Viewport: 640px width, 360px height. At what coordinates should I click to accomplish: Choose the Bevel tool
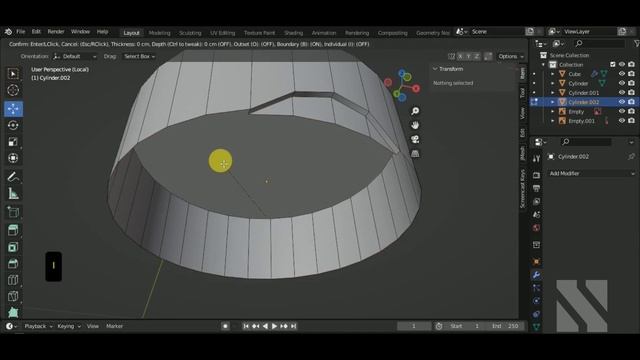(13, 264)
